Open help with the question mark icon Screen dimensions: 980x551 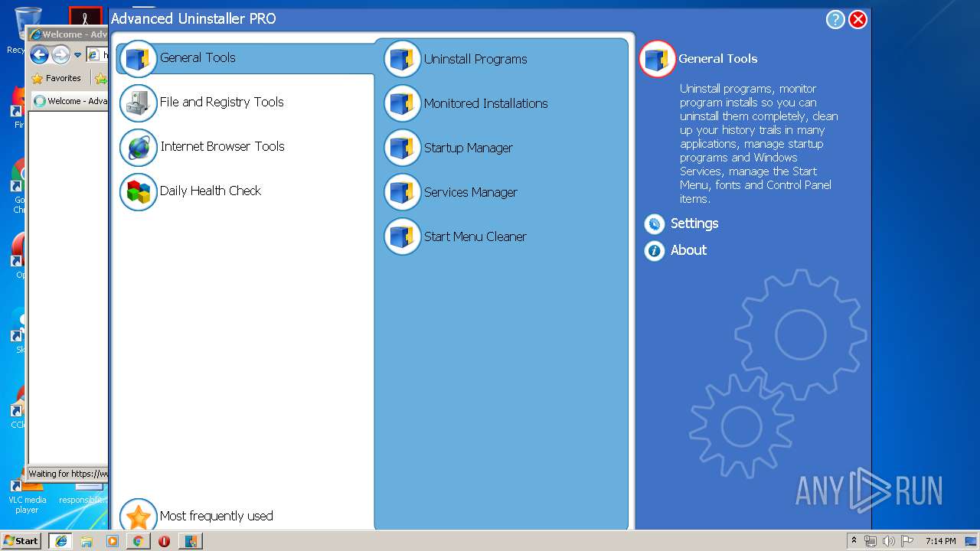835,20
